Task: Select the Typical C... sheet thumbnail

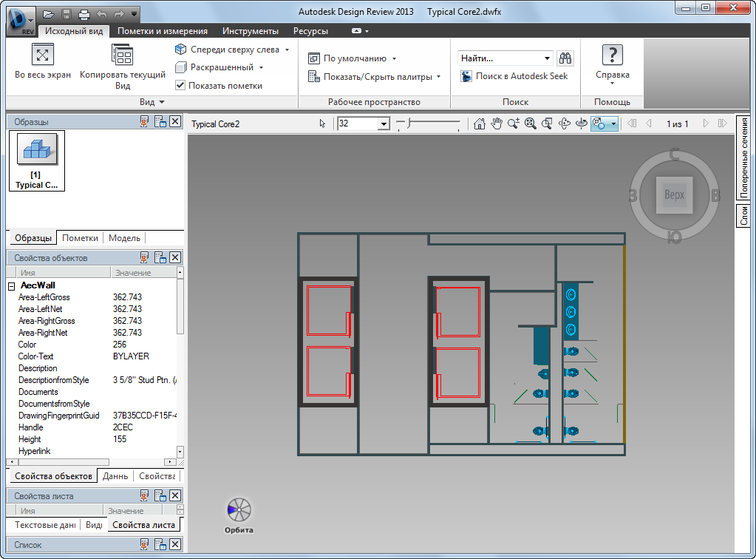Action: (37, 160)
